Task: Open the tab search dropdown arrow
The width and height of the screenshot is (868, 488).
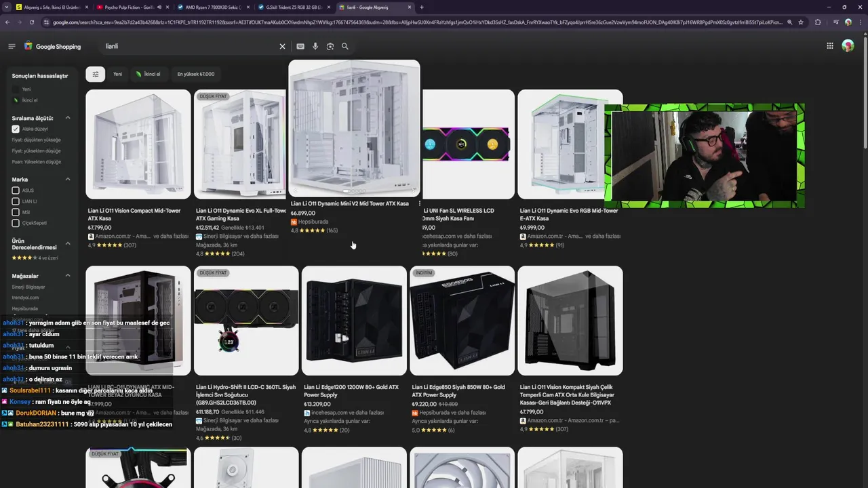Action: [x=7, y=7]
